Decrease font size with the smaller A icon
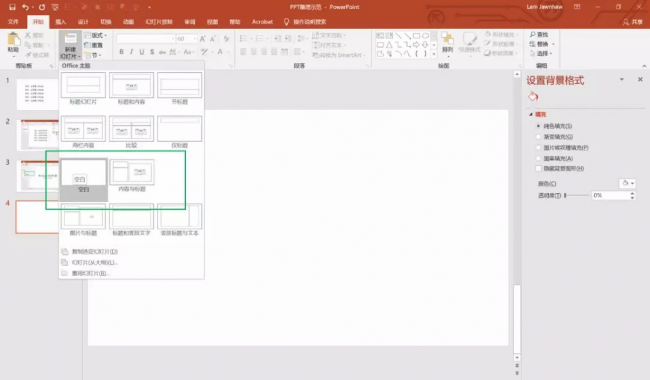Image resolution: width=650 pixels, height=380 pixels. click(x=213, y=39)
